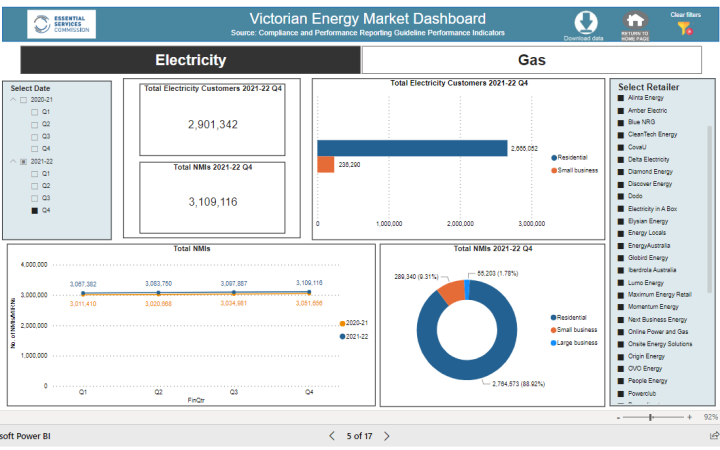Viewport: 720px width, 450px height.
Task: Click the Total NMIs value 3,109,116
Action: (x=213, y=202)
